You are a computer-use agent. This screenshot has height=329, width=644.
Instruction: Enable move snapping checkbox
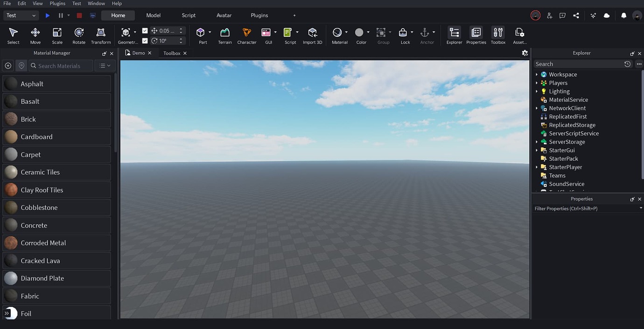click(145, 30)
